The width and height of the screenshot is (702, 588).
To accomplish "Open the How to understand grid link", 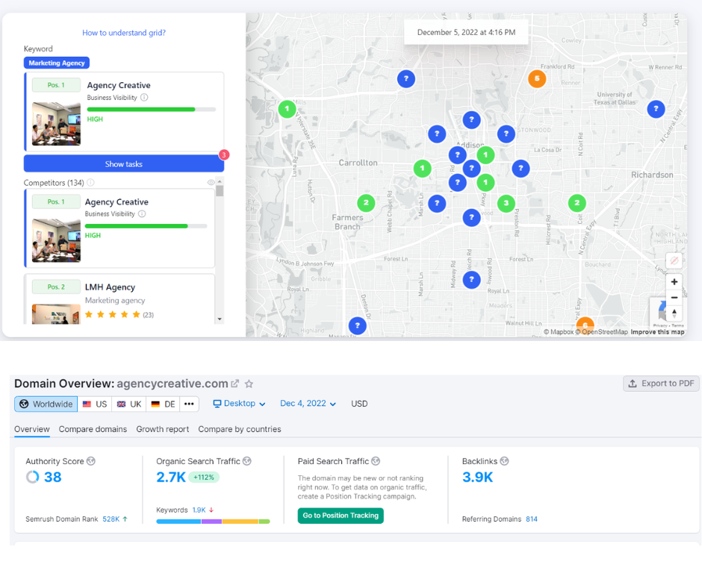I will pos(123,33).
